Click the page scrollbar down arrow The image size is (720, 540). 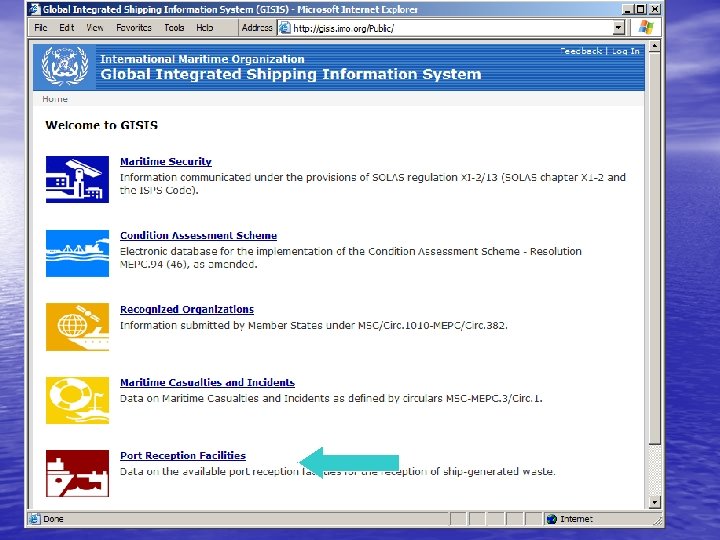pos(655,502)
